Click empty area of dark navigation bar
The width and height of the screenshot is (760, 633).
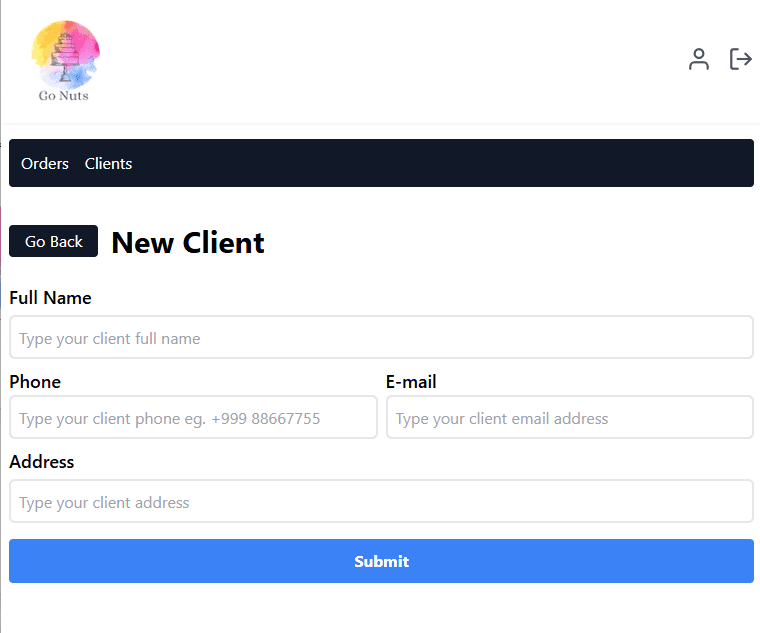436,163
